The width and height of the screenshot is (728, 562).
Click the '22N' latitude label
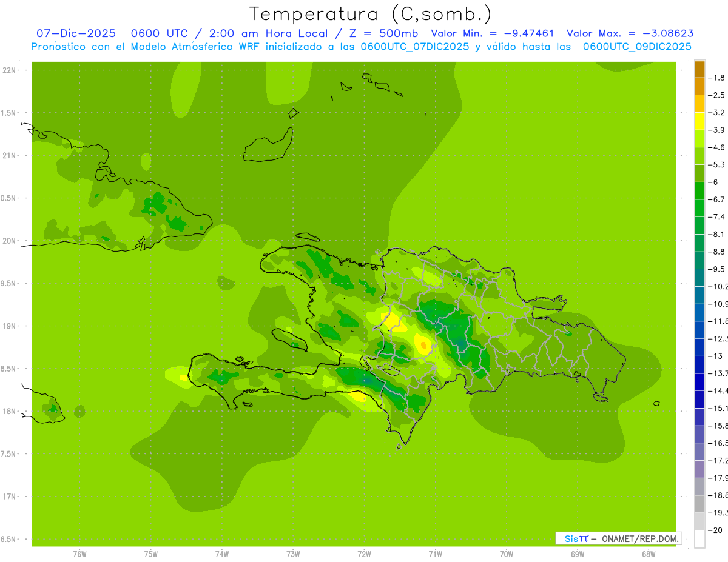[9, 70]
